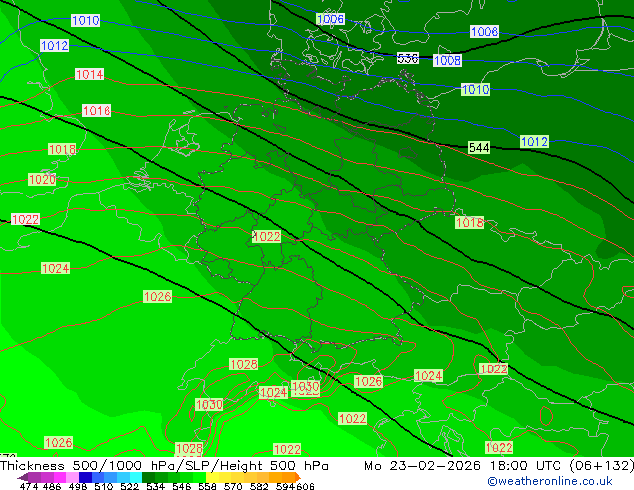
Task: Click the forecast date 'Mo 23-02-2026 18:00 UTC'
Action: click(464, 466)
